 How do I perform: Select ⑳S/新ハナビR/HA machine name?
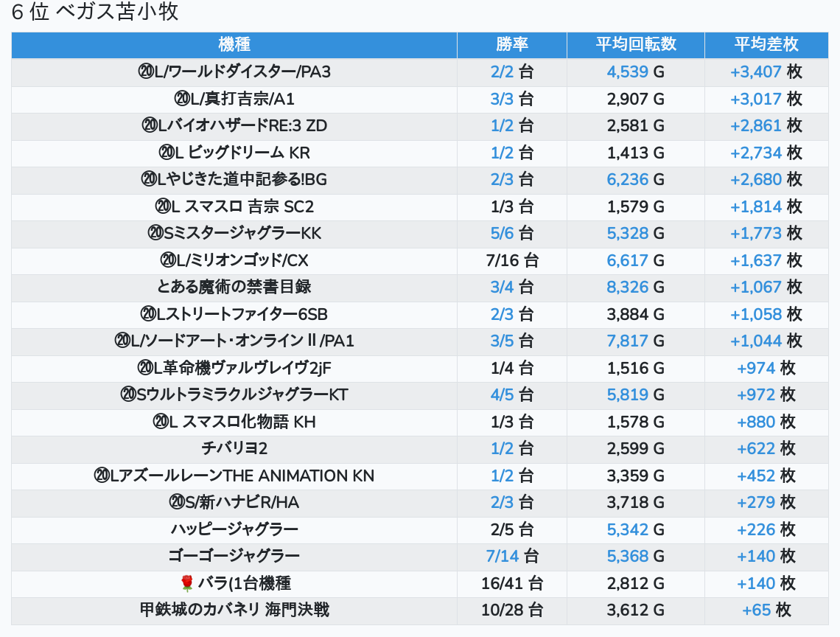coord(234,502)
